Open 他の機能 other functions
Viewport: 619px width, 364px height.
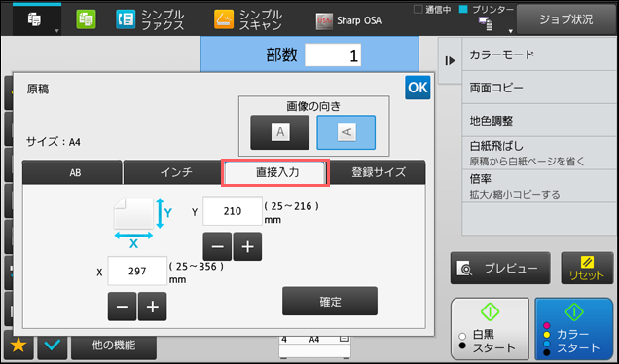tap(114, 346)
